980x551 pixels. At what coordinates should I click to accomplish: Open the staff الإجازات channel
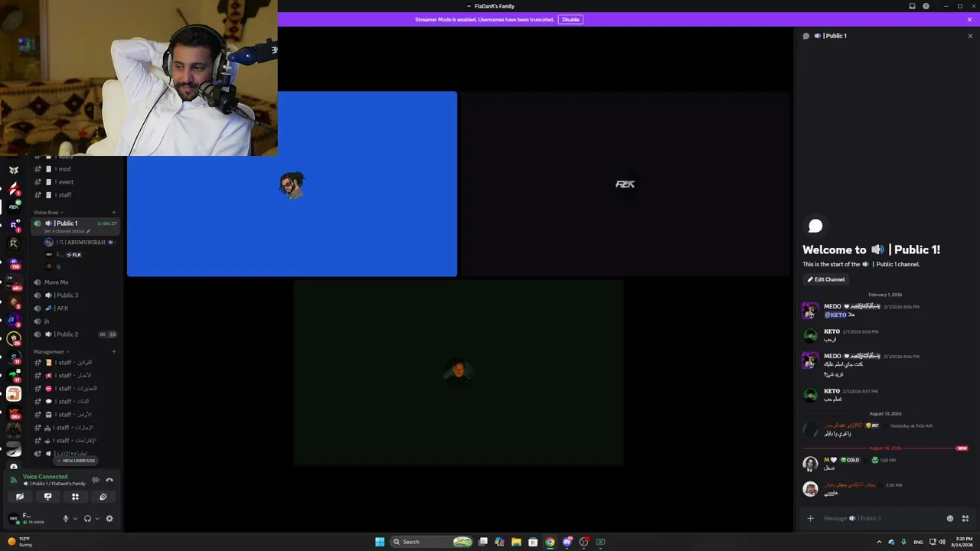tap(75, 428)
